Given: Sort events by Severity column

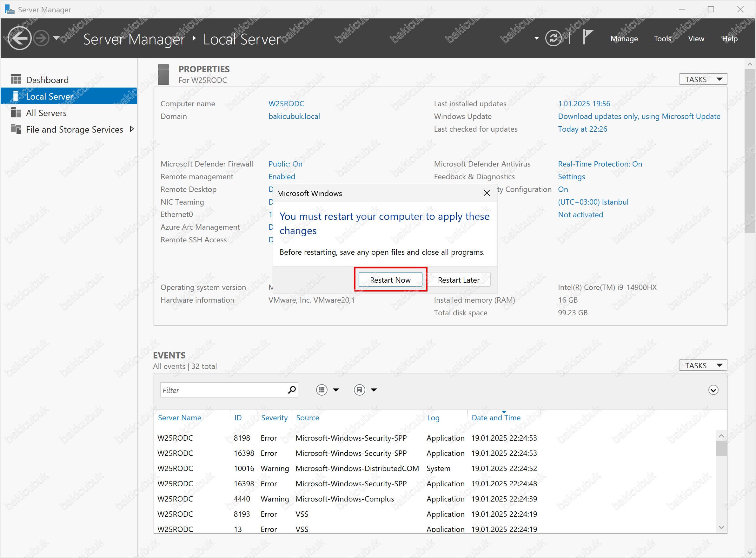Looking at the screenshot, I should [274, 418].
